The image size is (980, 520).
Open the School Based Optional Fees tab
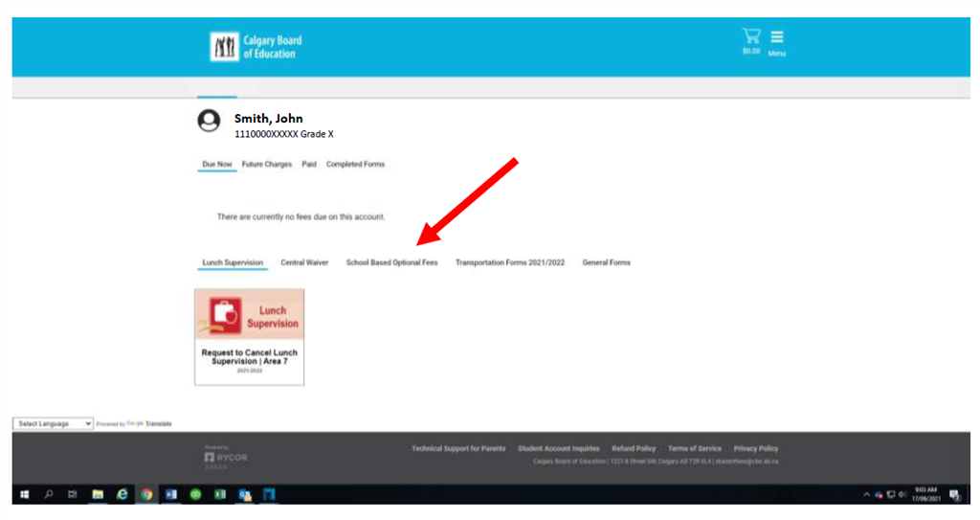click(x=391, y=262)
